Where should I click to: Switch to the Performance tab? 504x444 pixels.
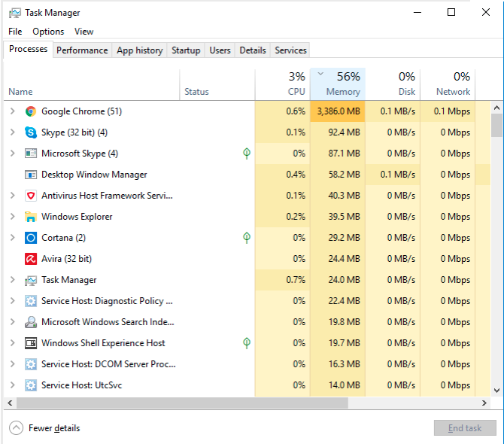pos(82,50)
